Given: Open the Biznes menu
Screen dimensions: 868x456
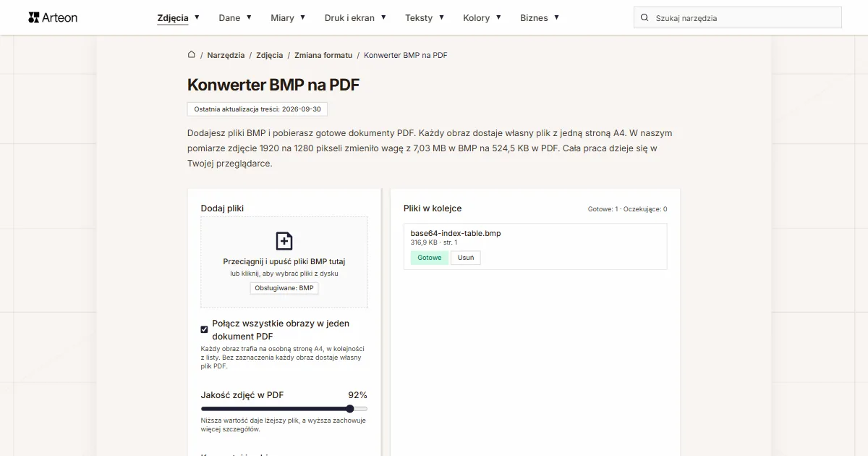Looking at the screenshot, I should coord(534,18).
